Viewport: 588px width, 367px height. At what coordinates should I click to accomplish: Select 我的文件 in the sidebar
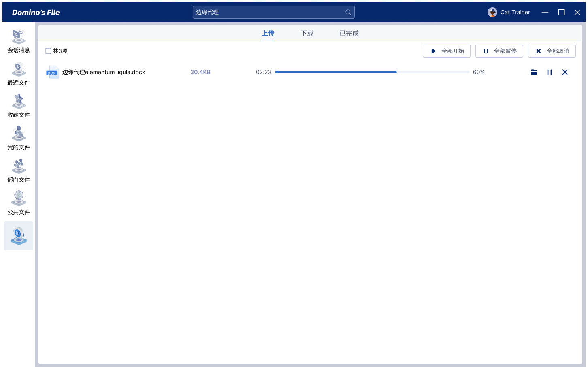pos(19,139)
